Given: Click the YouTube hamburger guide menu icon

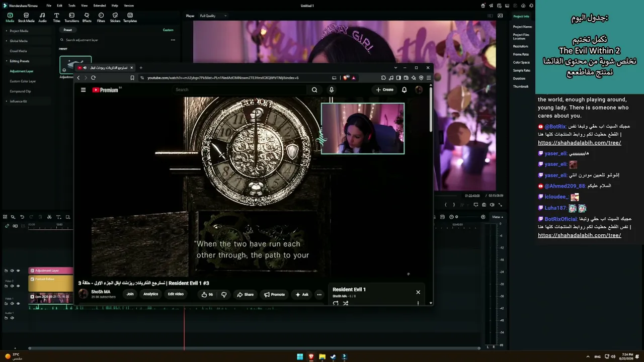Looking at the screenshot, I should (83, 90).
